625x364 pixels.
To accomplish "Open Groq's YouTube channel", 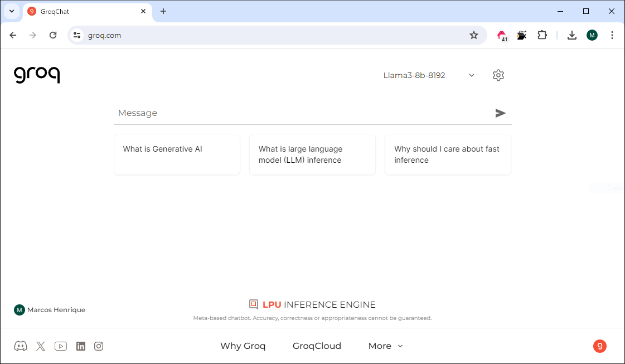I will (61, 346).
